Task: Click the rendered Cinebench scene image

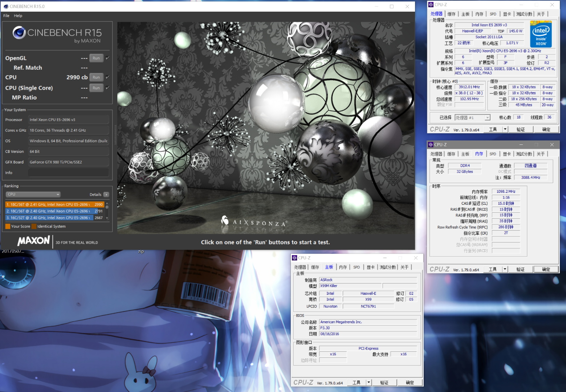Action: (x=265, y=128)
